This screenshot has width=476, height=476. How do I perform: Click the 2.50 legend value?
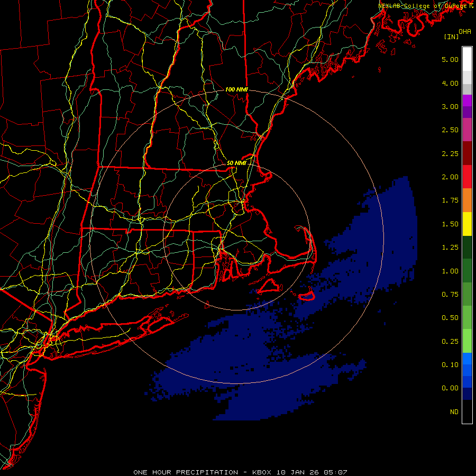450,130
